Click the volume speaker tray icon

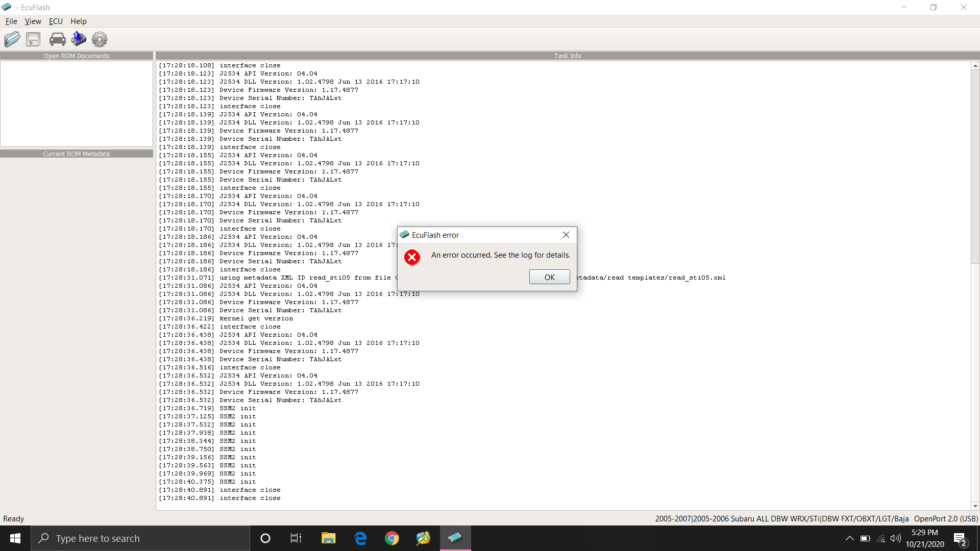pos(896,538)
